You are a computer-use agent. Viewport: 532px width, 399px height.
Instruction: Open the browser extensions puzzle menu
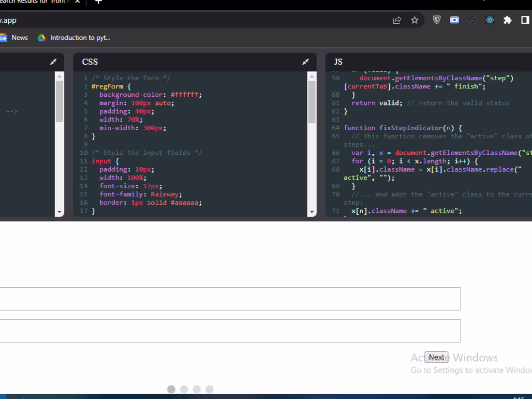[x=507, y=20]
